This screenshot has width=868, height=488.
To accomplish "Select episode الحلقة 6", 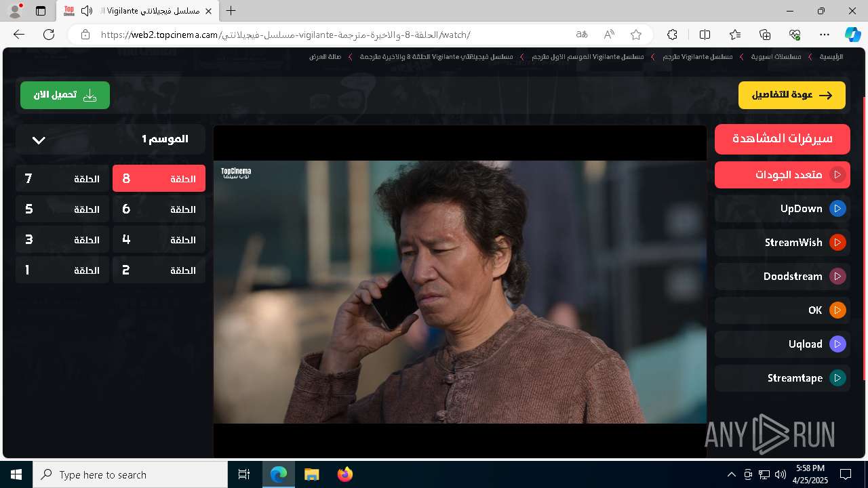I will coord(159,209).
